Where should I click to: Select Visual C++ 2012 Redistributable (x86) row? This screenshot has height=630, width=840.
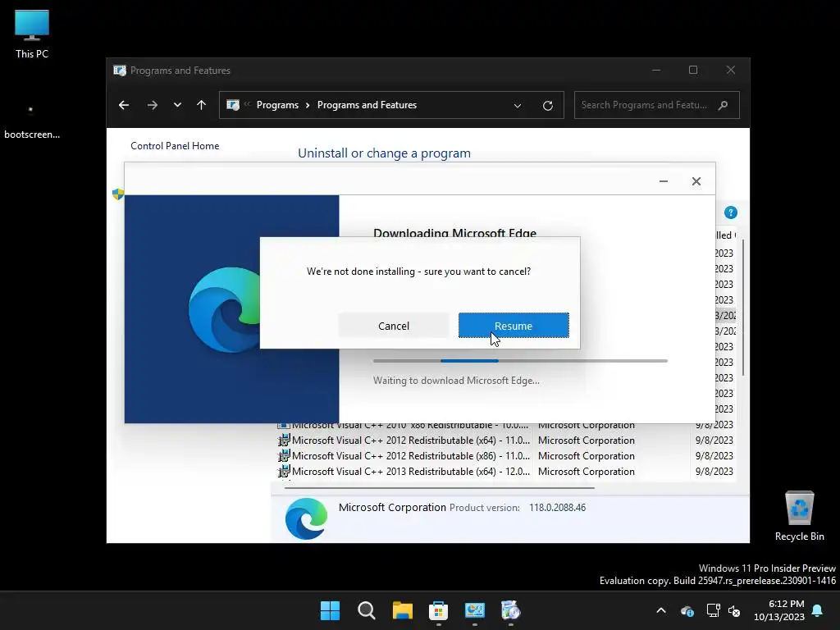coord(505,456)
